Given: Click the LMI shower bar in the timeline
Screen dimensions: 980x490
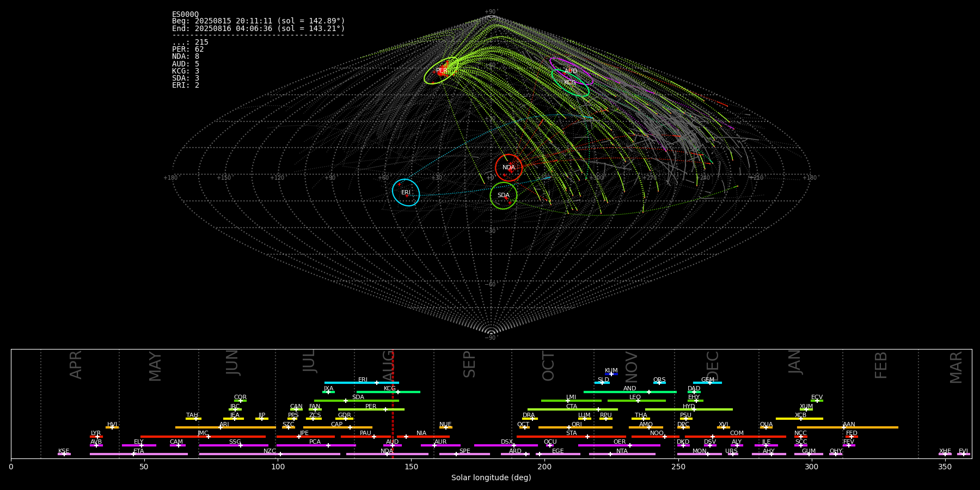Looking at the screenshot, I should pyautogui.click(x=571, y=401).
